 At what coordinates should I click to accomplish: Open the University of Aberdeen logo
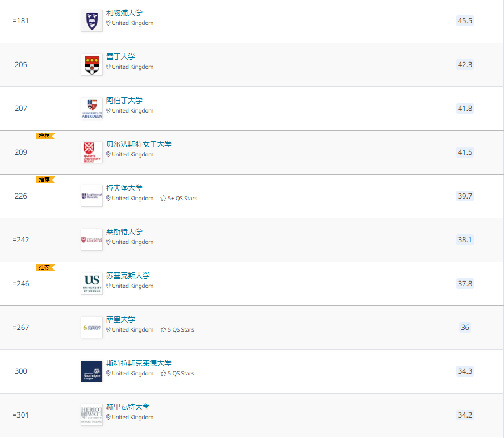(x=92, y=109)
